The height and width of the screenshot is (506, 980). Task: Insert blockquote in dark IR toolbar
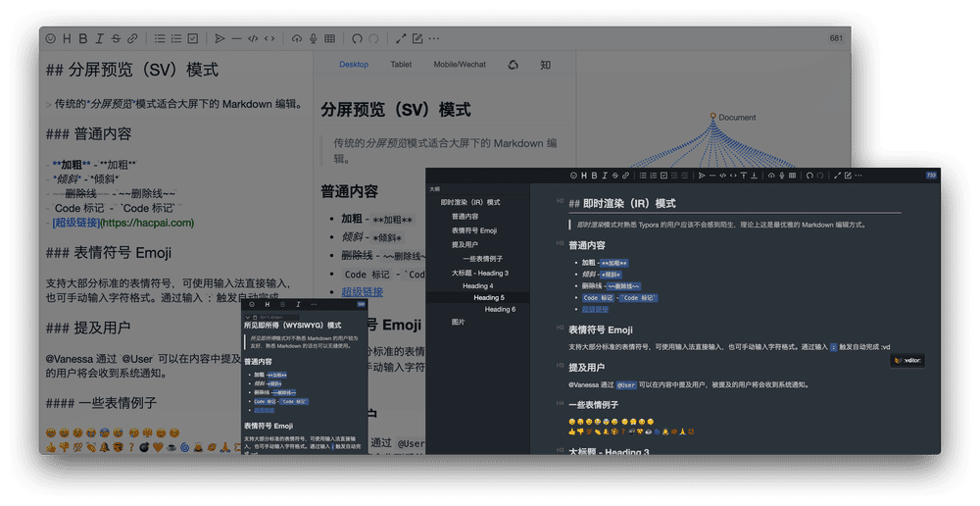pos(702,176)
